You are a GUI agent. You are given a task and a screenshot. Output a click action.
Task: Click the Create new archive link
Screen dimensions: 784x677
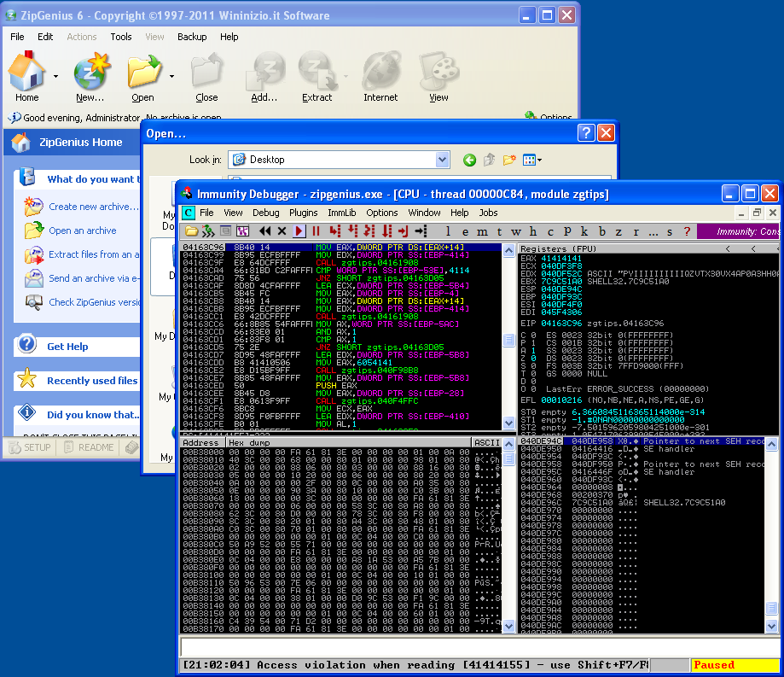94,207
